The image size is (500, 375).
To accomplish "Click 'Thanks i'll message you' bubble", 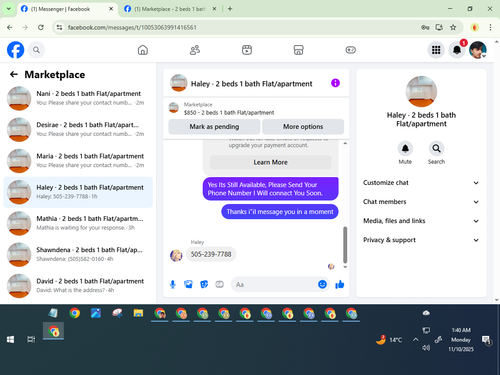I will point(280,212).
